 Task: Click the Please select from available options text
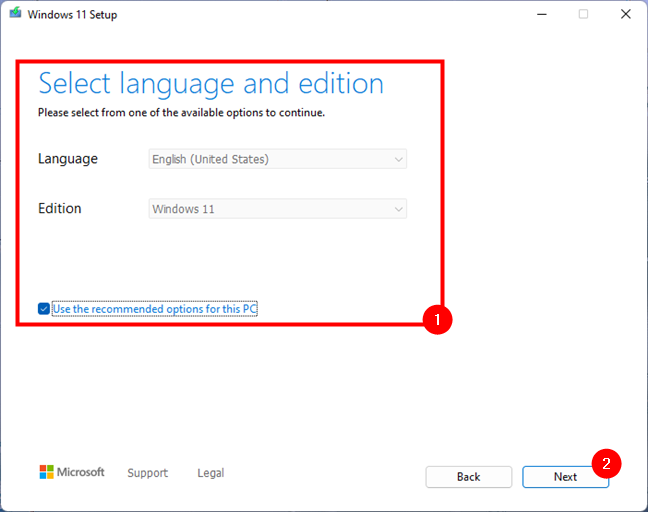point(181,112)
